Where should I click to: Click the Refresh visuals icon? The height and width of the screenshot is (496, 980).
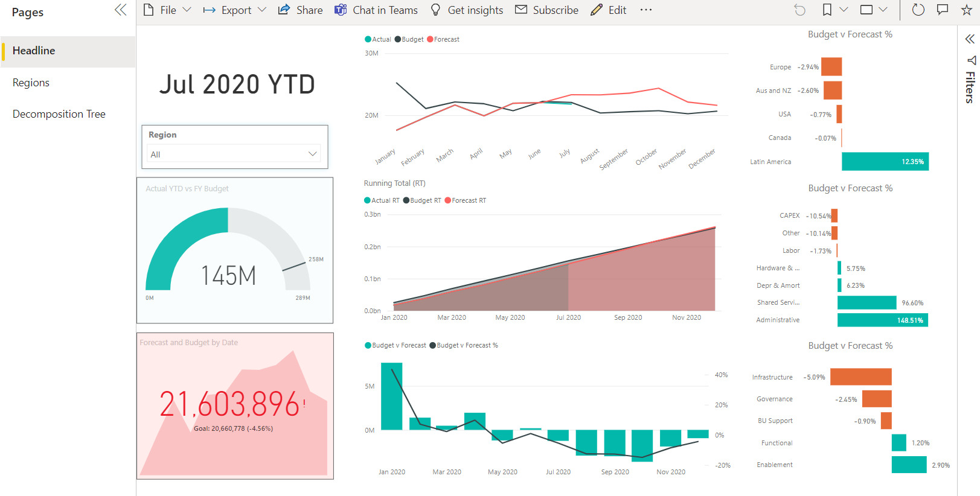coord(918,10)
